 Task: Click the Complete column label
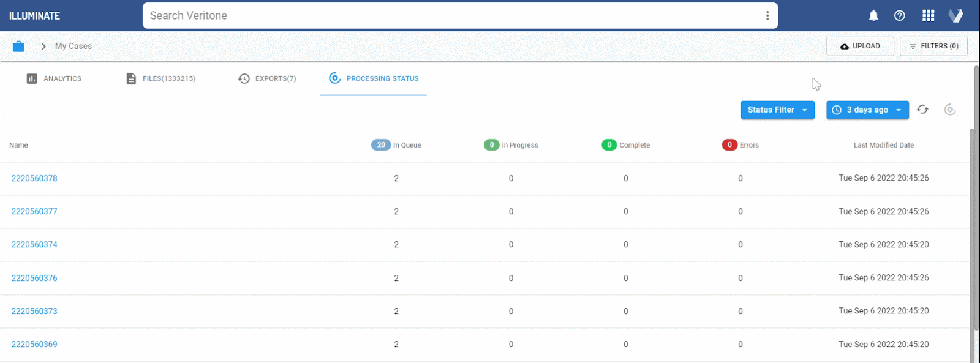click(x=635, y=145)
